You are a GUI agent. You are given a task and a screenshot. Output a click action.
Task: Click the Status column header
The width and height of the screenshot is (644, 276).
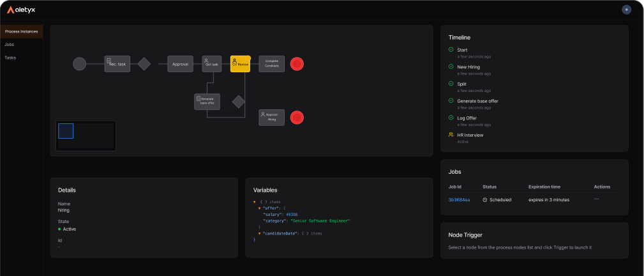(490, 187)
